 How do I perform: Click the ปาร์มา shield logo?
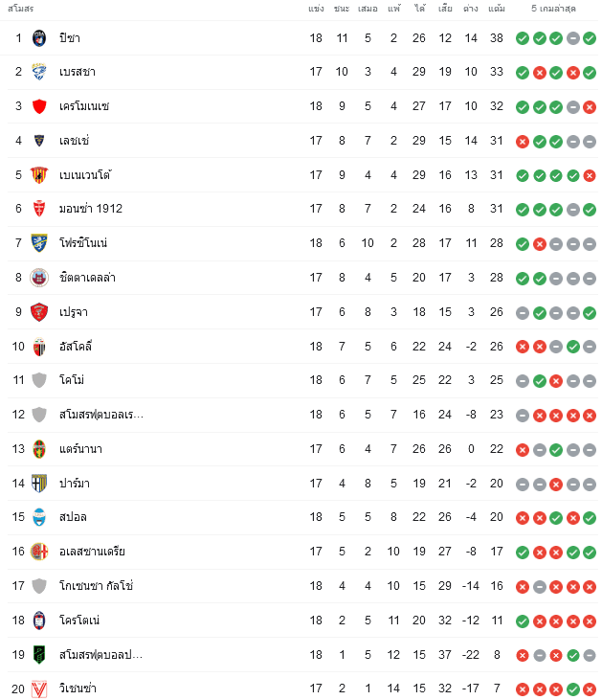point(39,484)
